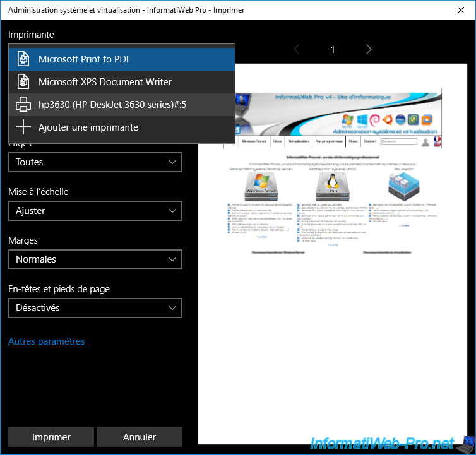Click the En-têtes et pieds de page label

click(59, 289)
